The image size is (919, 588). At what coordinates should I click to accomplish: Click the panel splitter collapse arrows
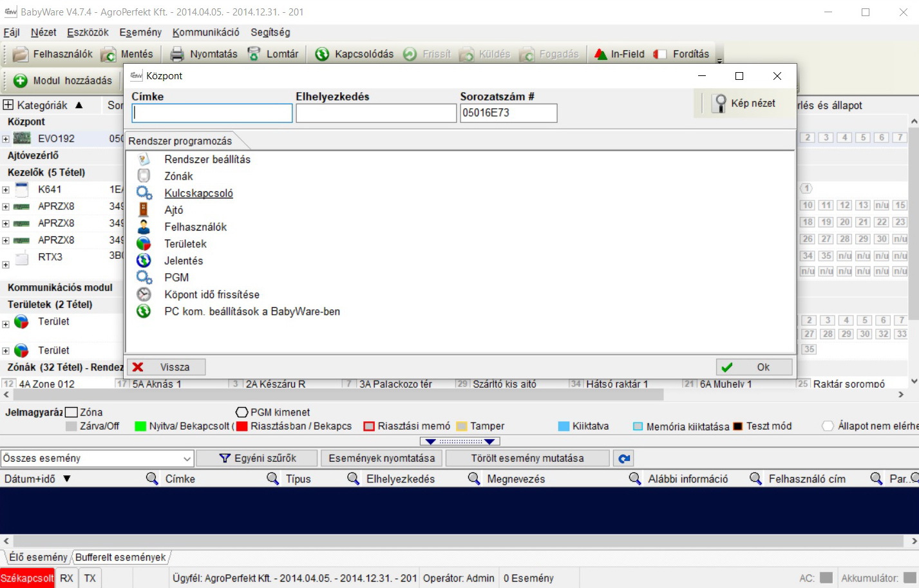460,442
